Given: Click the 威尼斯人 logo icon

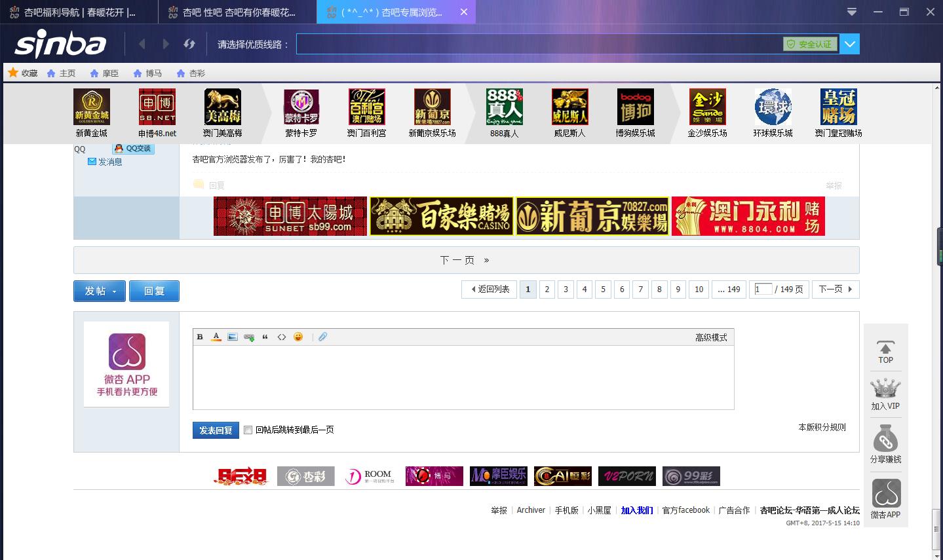Looking at the screenshot, I should (x=570, y=107).
